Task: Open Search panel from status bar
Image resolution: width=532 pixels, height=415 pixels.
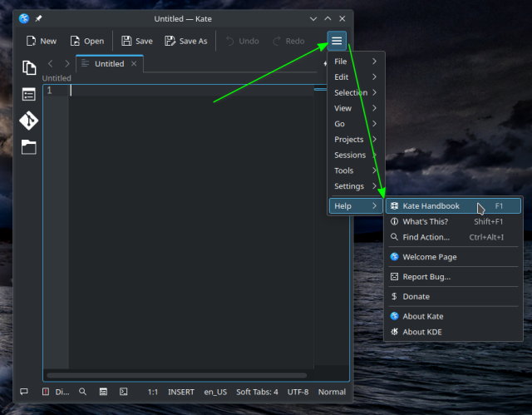Action: (82, 392)
